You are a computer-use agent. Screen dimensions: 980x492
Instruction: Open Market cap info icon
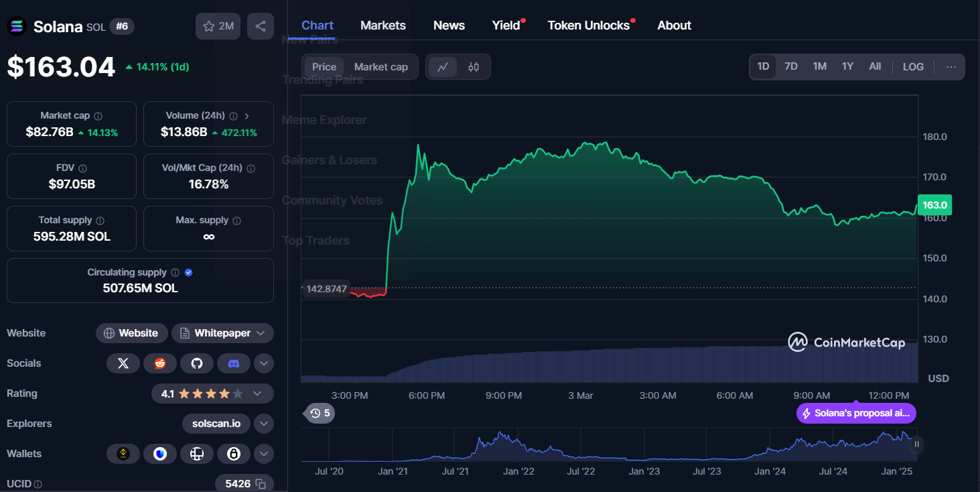(x=98, y=116)
